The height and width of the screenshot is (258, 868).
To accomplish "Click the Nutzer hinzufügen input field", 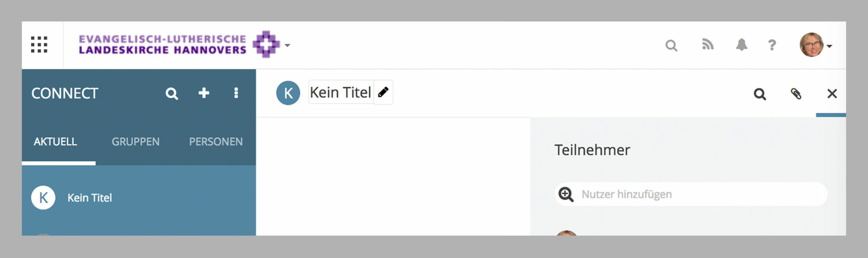I will [691, 194].
